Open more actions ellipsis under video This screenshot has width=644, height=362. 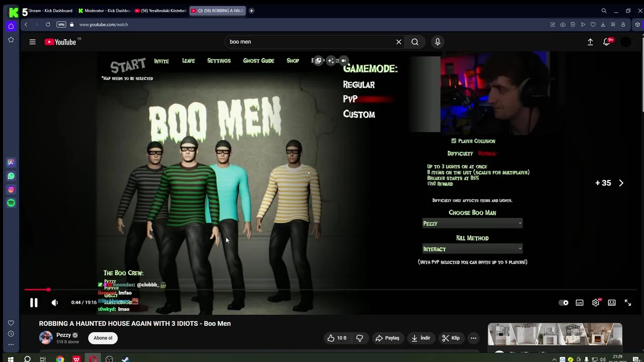[x=473, y=338]
